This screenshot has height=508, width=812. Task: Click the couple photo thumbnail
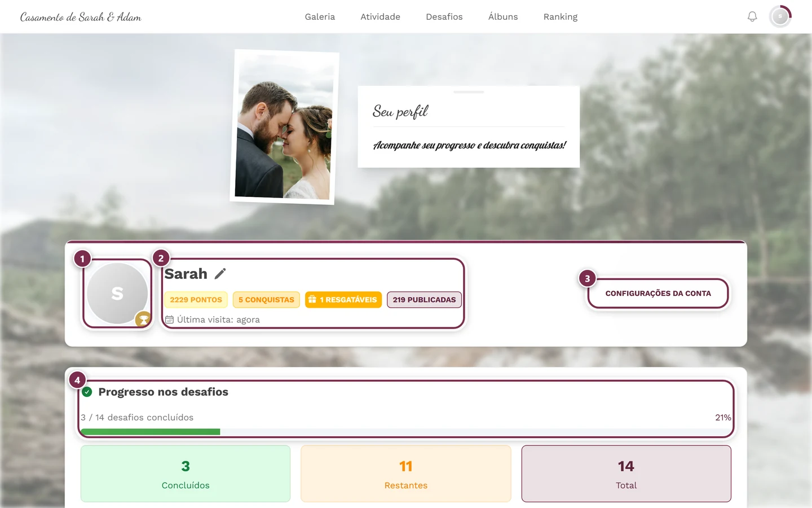click(285, 127)
